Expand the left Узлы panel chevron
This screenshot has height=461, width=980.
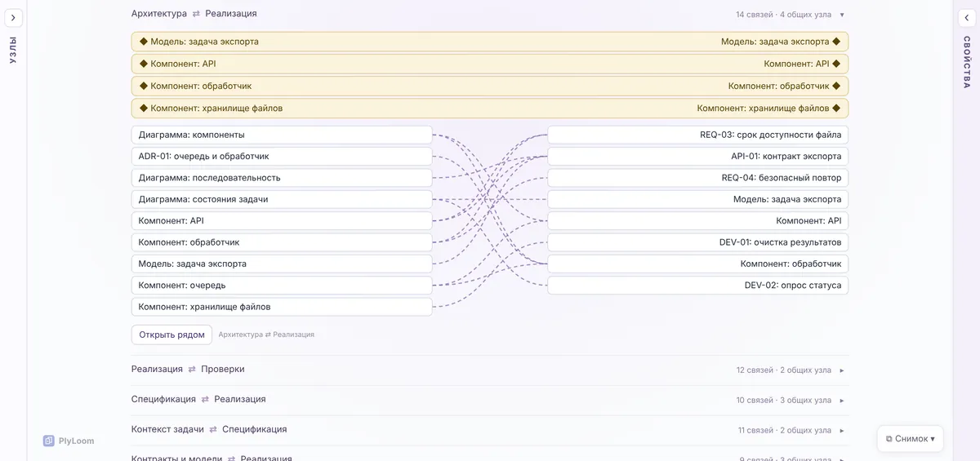point(14,18)
